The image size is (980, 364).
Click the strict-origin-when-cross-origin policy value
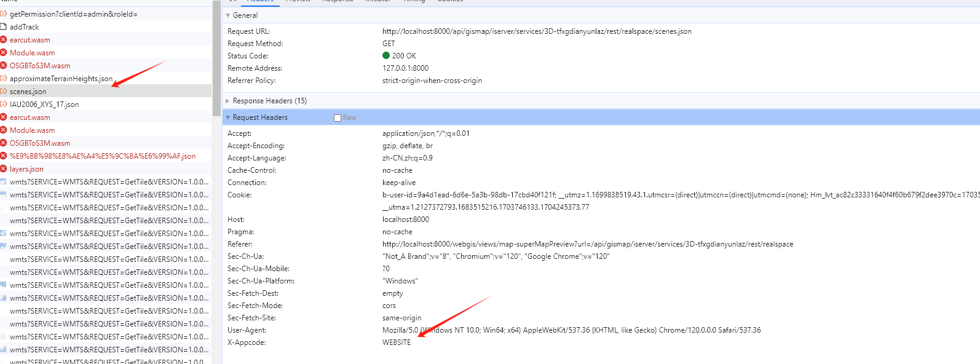point(432,81)
